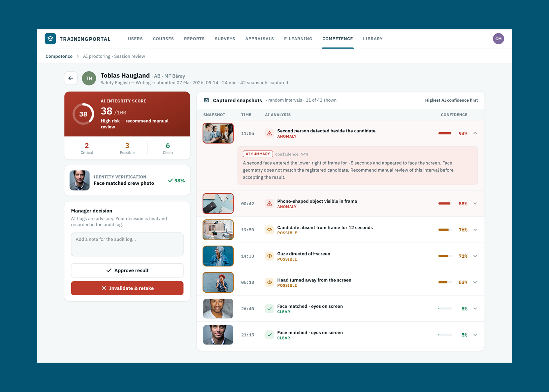Click 'Second person detected beside the candidate' title
Image resolution: width=549 pixels, height=392 pixels.
[x=326, y=131]
